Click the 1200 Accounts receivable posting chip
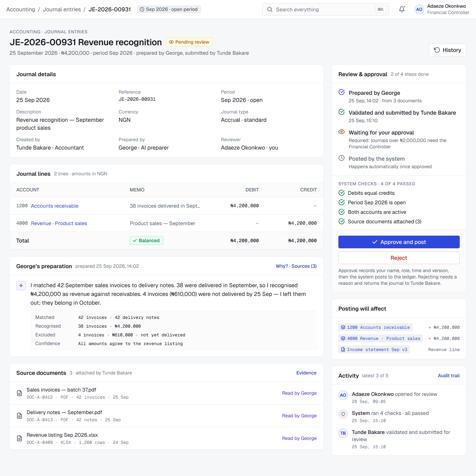The height and width of the screenshot is (476, 476). coord(375,327)
